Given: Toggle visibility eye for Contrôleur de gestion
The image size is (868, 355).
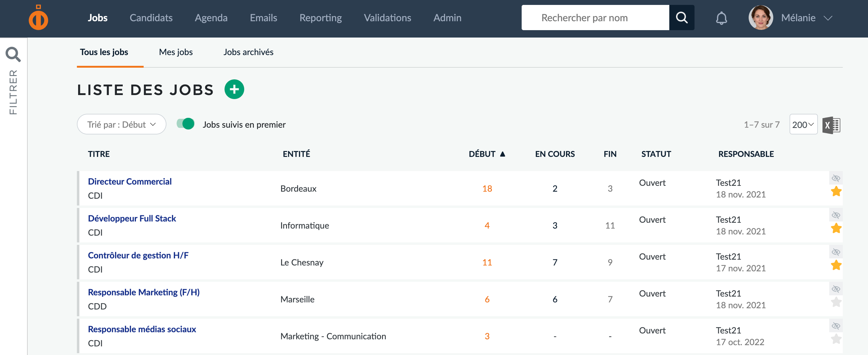Looking at the screenshot, I should [x=836, y=252].
